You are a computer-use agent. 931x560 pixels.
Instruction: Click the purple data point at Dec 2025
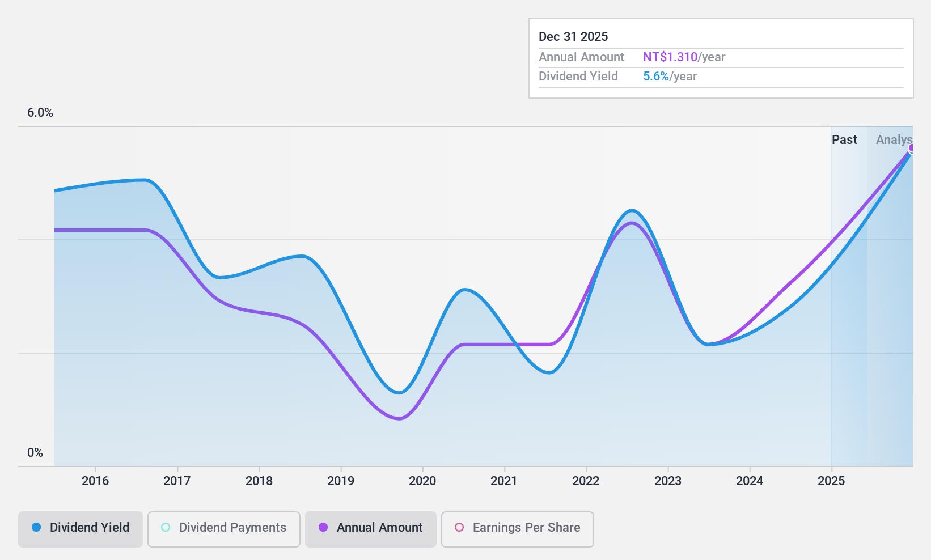(912, 149)
